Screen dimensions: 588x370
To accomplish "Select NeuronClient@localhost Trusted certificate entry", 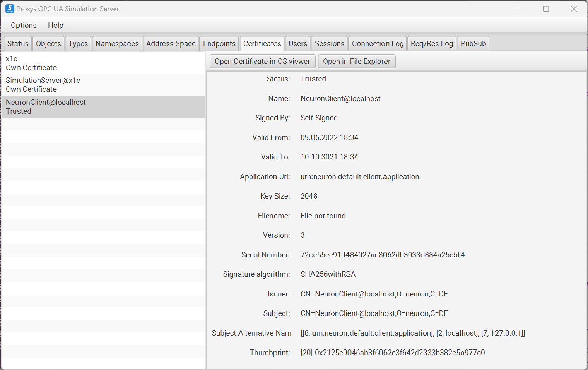I will click(x=103, y=107).
